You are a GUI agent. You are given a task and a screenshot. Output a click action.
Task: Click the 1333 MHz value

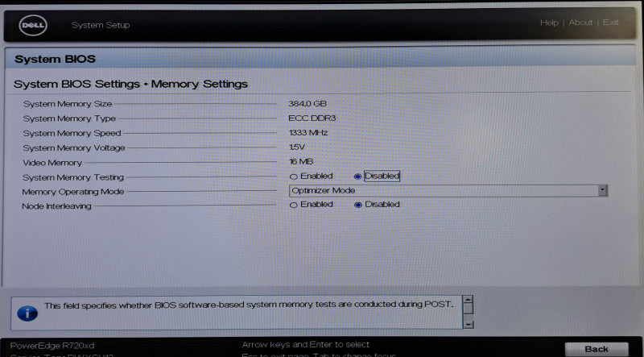[308, 132]
